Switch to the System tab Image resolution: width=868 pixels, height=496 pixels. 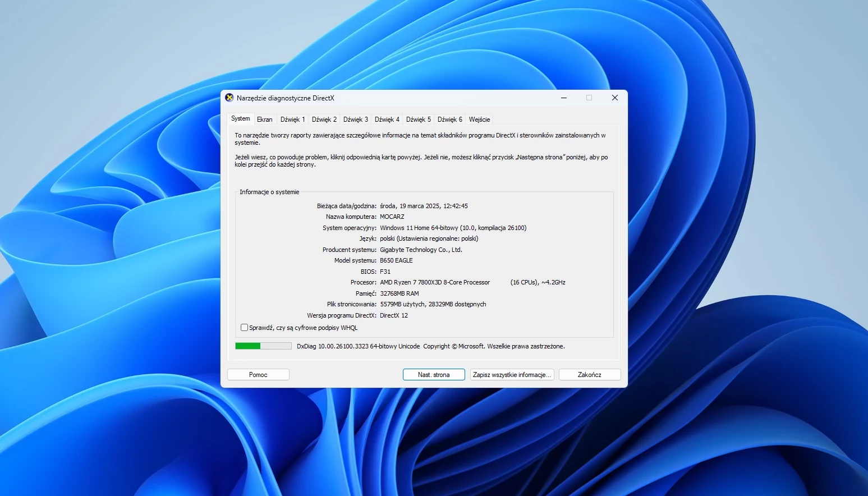point(241,118)
